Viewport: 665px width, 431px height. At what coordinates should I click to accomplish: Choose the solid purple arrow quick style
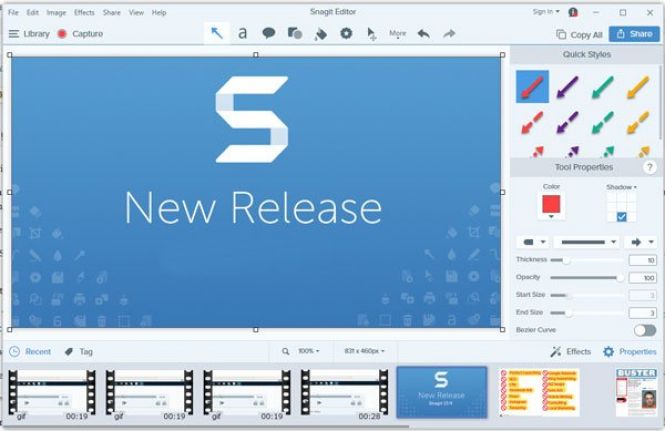click(x=567, y=87)
